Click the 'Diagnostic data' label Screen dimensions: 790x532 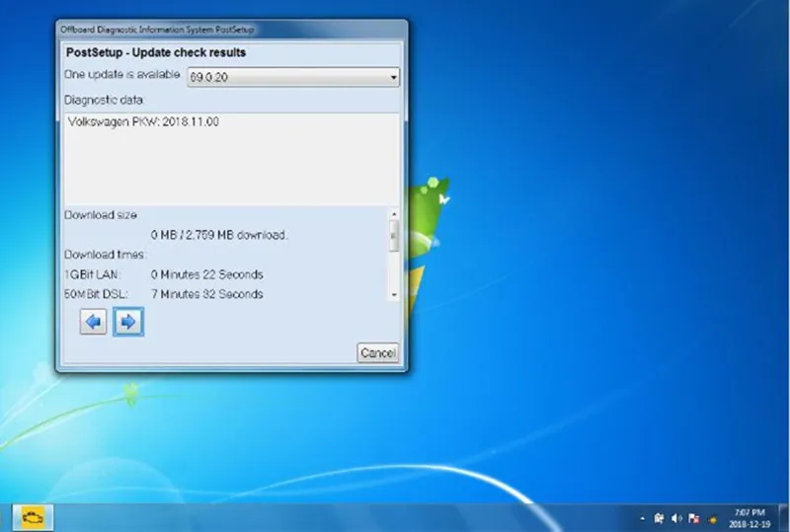[x=105, y=101]
